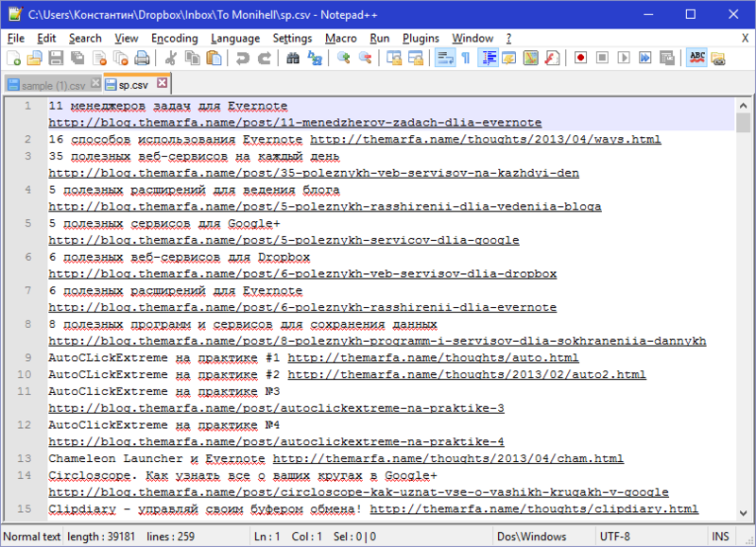Click the thoughts/2013/04/cham.html link

click(448, 459)
